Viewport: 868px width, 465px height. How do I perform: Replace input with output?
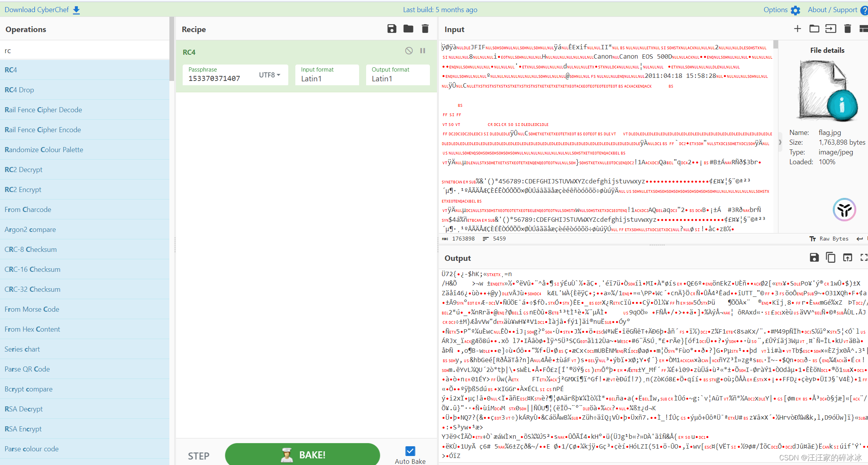pos(847,257)
